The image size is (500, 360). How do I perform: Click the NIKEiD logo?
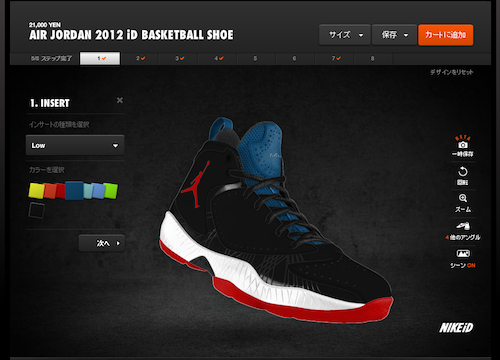pos(456,328)
